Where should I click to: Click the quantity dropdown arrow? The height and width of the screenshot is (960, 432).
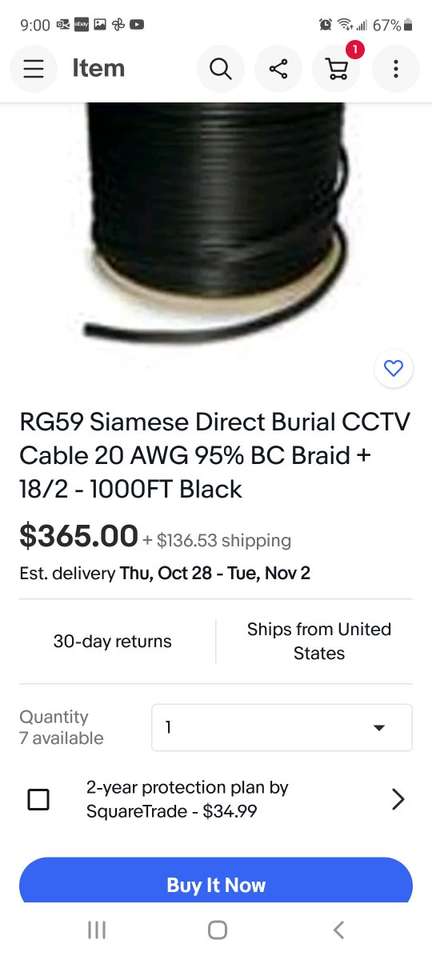tap(379, 728)
